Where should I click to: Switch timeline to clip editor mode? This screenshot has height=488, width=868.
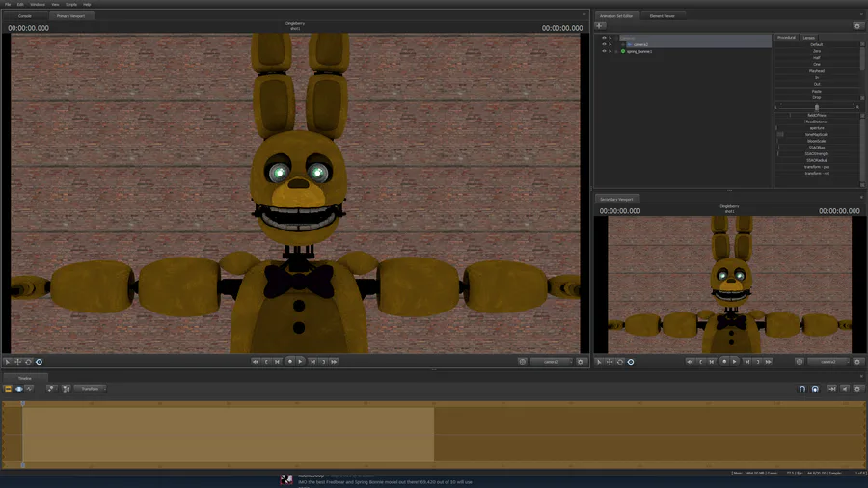pos(8,389)
